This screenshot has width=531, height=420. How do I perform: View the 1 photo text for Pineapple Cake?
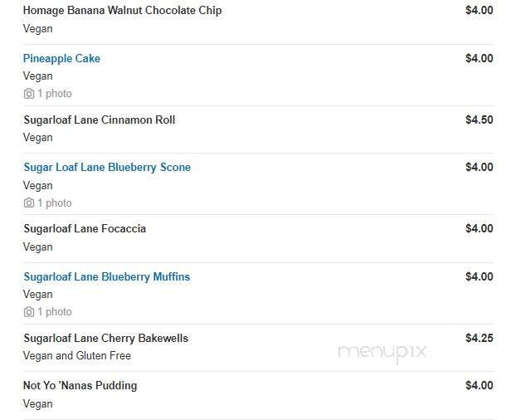(x=55, y=94)
